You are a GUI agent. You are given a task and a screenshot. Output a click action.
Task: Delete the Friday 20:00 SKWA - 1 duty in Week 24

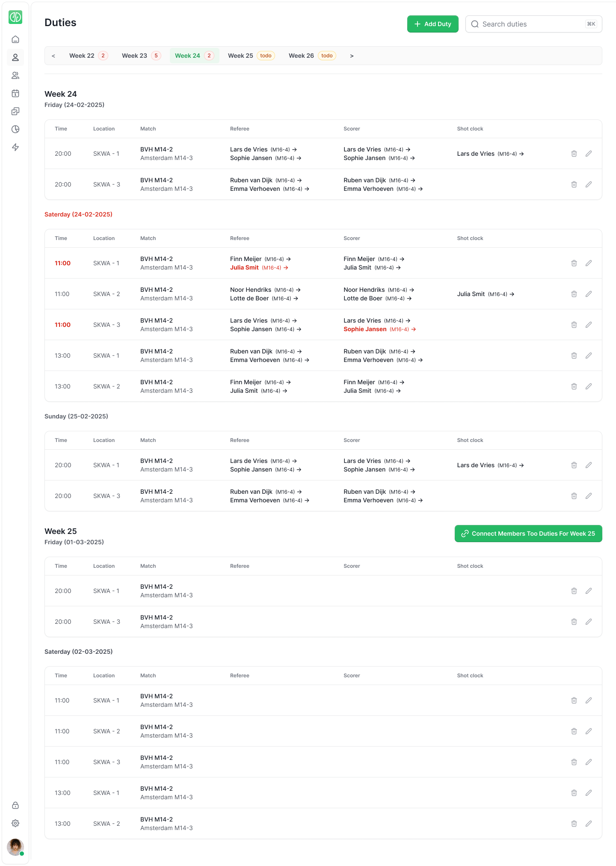(574, 154)
